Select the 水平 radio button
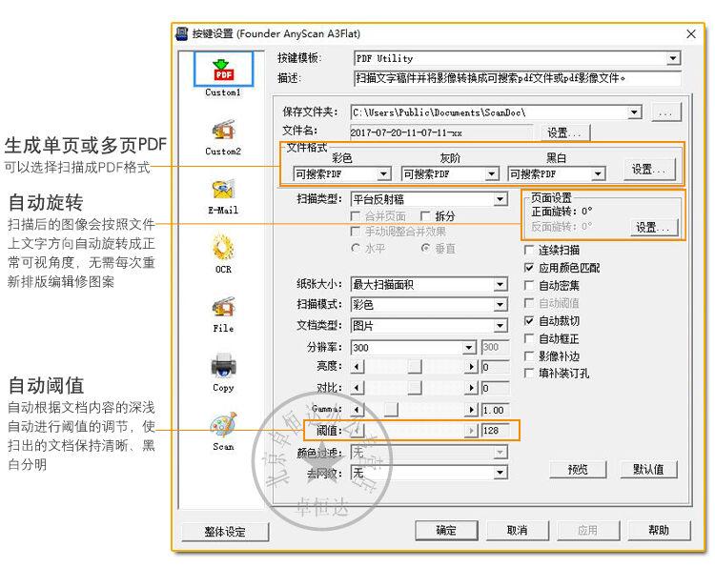Viewport: 715px width, 588px height. click(x=356, y=249)
